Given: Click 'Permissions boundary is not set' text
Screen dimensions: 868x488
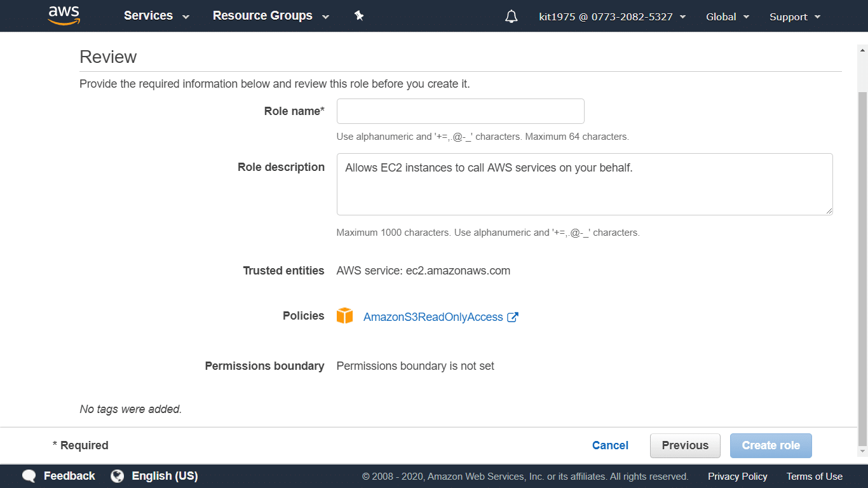Looking at the screenshot, I should (415, 366).
